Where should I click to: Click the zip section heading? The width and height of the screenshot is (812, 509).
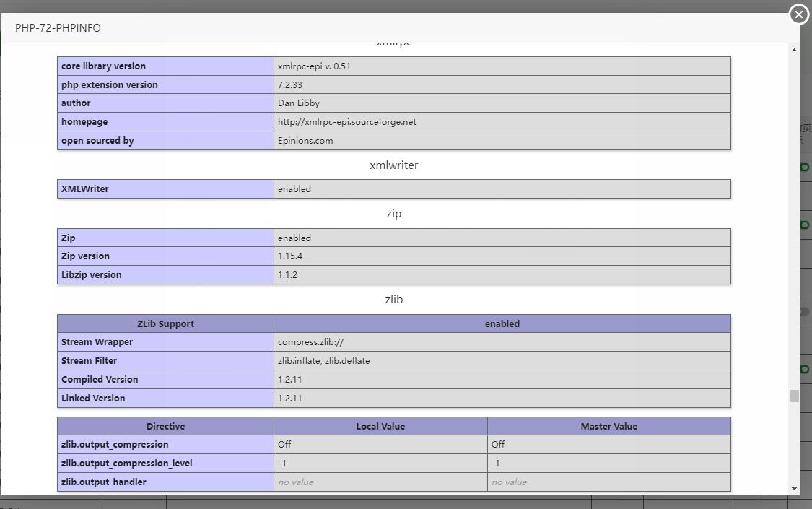pos(394,214)
